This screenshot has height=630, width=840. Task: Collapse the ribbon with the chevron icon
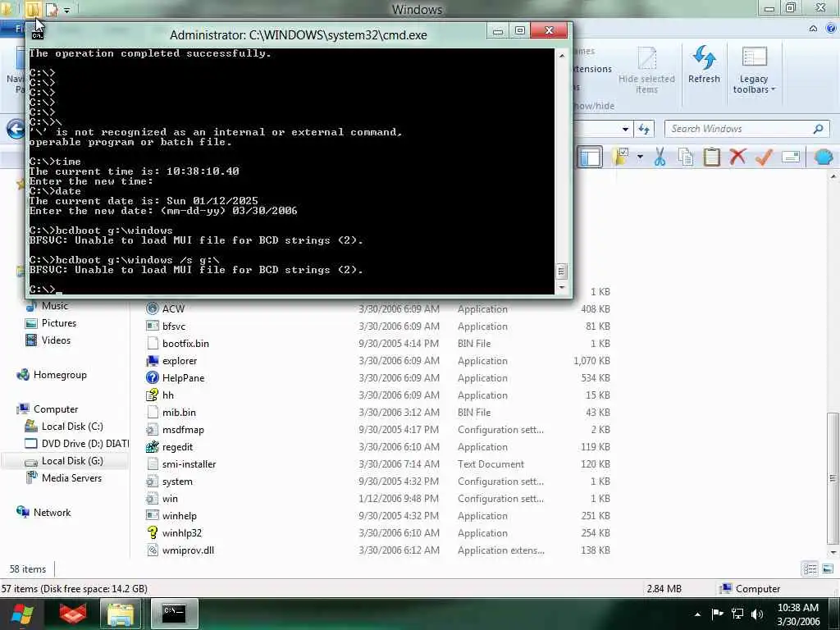813,29
